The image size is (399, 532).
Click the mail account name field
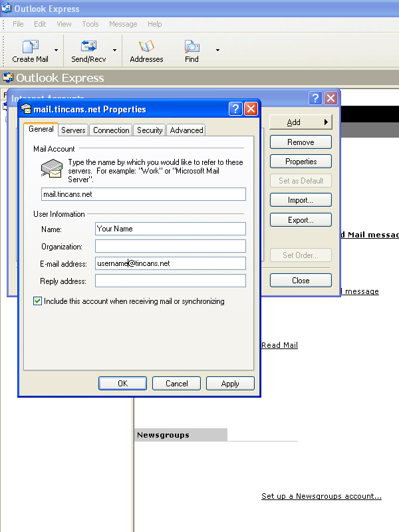click(144, 194)
